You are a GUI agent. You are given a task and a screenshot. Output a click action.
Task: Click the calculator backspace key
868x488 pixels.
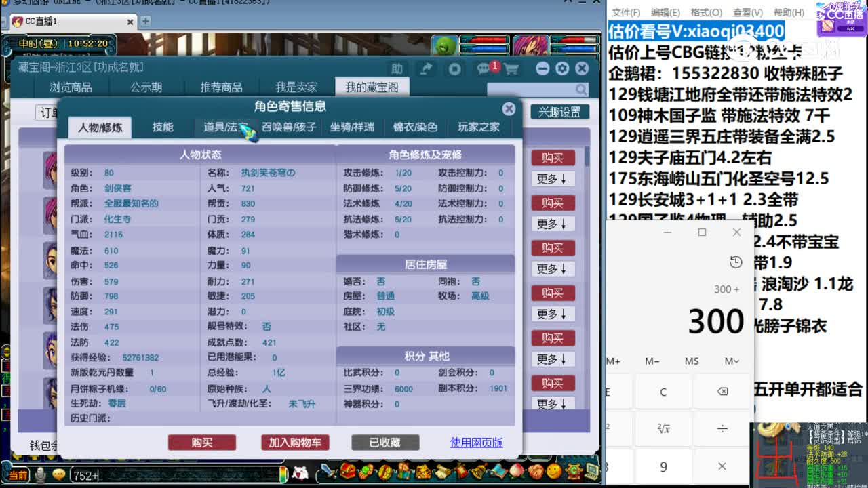point(722,392)
